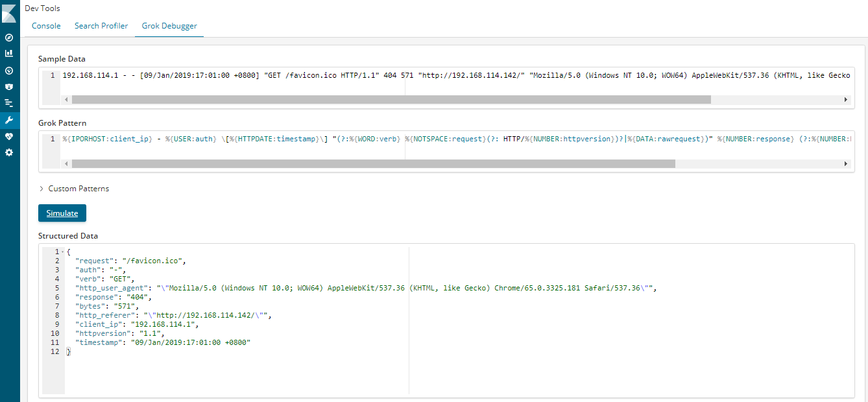Switch to the Console tab
The image size is (868, 402).
tap(46, 26)
